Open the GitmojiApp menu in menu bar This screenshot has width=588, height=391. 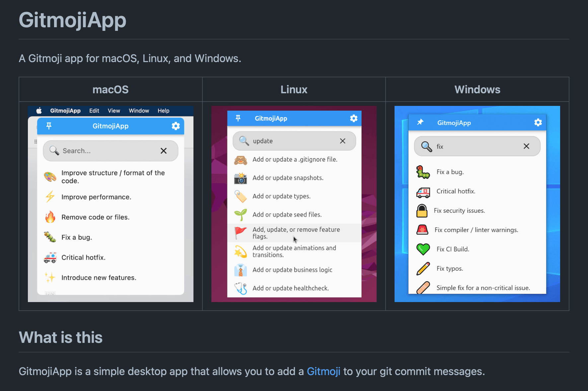click(65, 111)
